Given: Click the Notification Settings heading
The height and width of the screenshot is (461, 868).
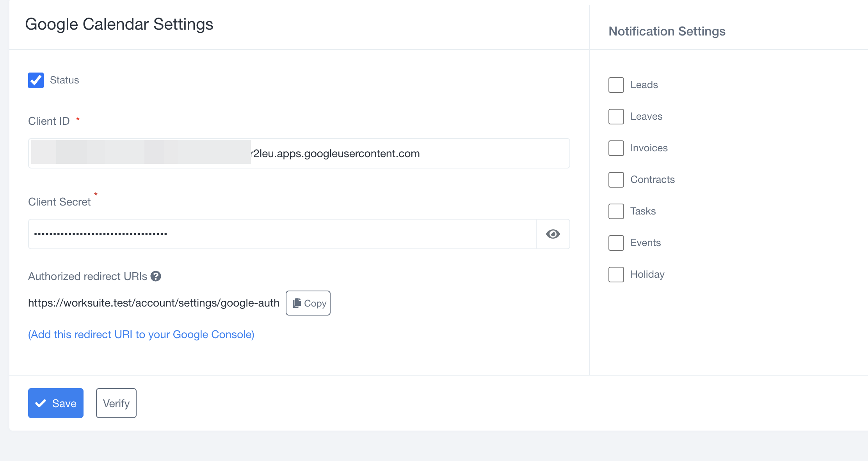Looking at the screenshot, I should [x=667, y=31].
